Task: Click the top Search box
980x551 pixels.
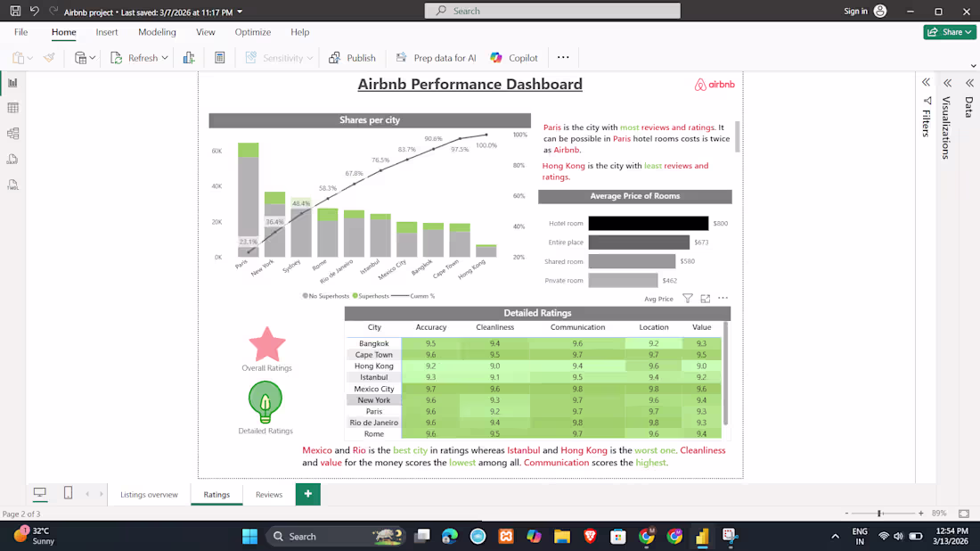Action: [552, 11]
